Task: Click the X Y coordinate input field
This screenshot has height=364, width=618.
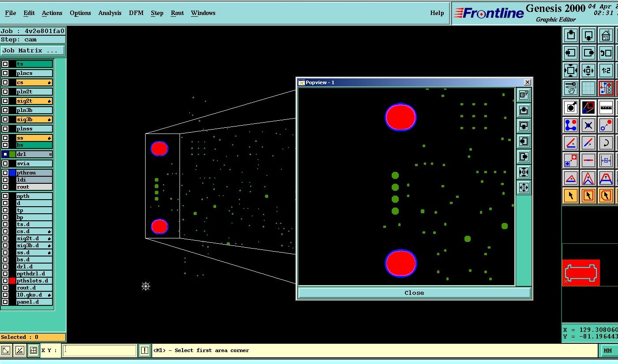Action: click(99, 350)
